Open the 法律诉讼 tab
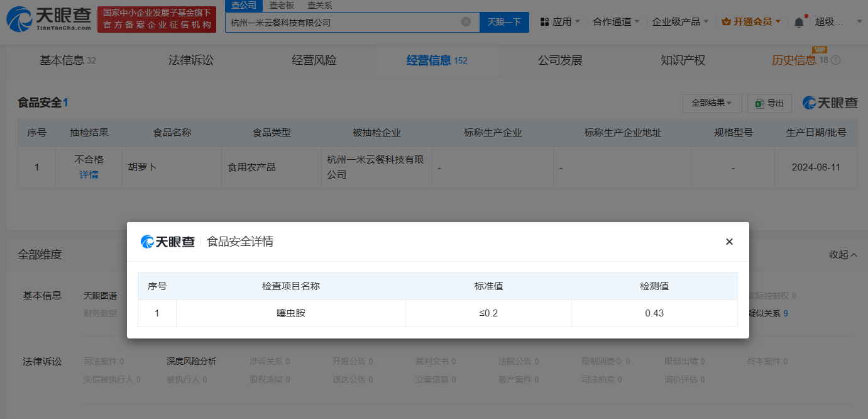The height and width of the screenshot is (419, 868). click(190, 60)
